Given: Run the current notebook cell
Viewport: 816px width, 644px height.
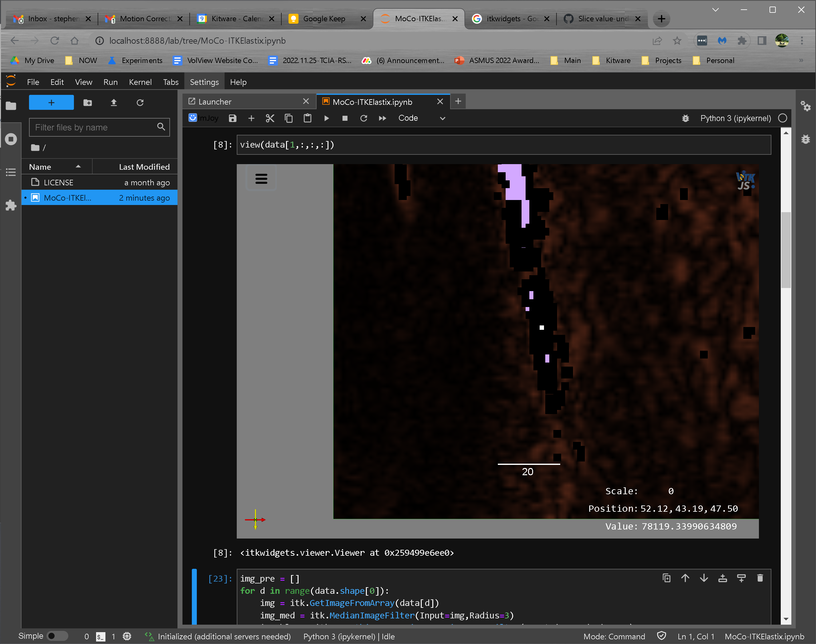Looking at the screenshot, I should [326, 118].
